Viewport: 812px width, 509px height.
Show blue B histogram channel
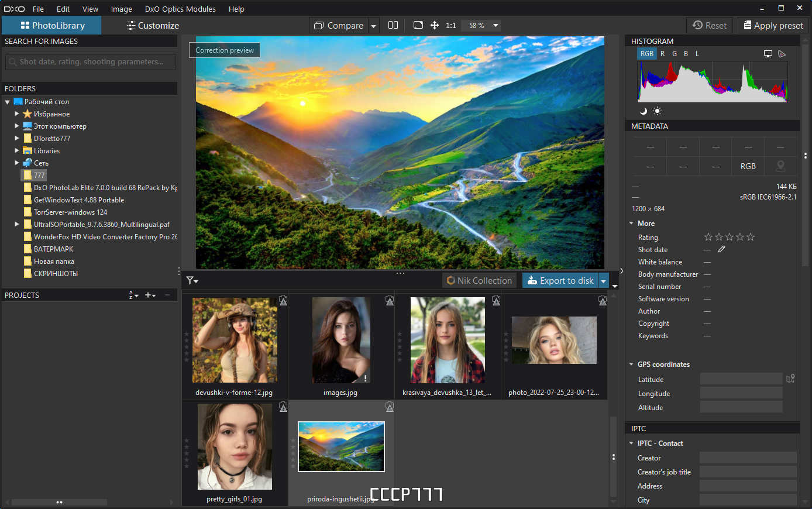point(686,54)
